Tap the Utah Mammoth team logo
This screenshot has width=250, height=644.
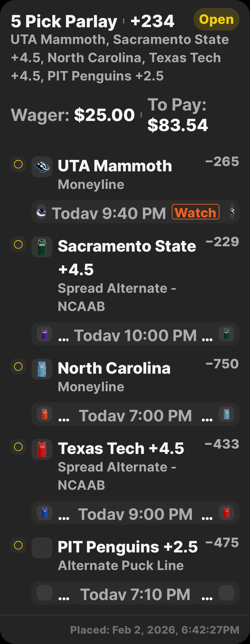[42, 166]
